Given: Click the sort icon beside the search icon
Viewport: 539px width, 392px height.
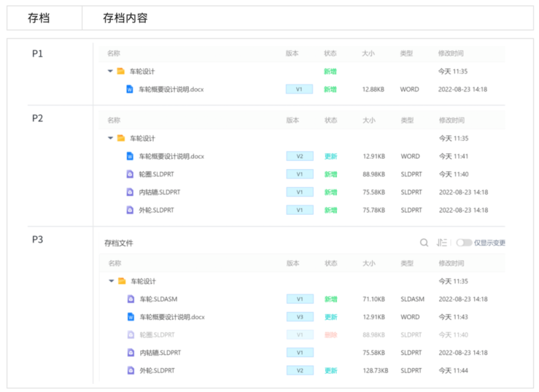Looking at the screenshot, I should point(442,242).
